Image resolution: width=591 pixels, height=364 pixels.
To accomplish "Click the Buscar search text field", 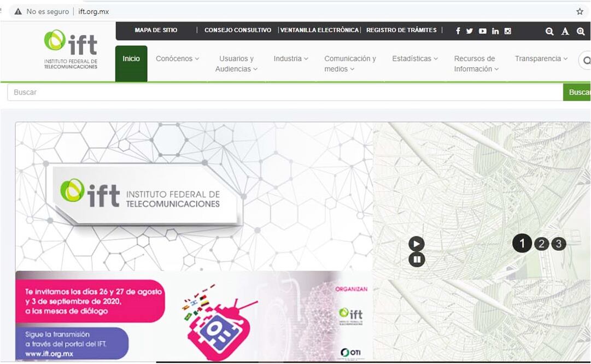I will click(x=284, y=92).
